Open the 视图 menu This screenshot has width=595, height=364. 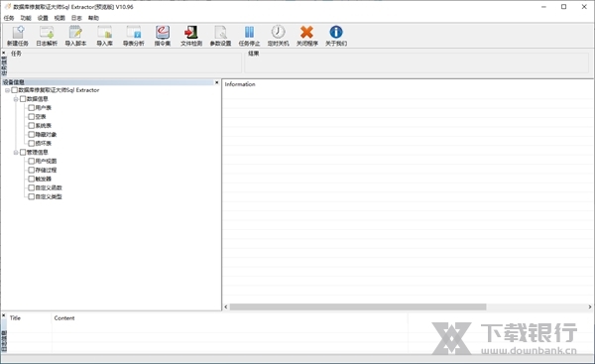59,18
